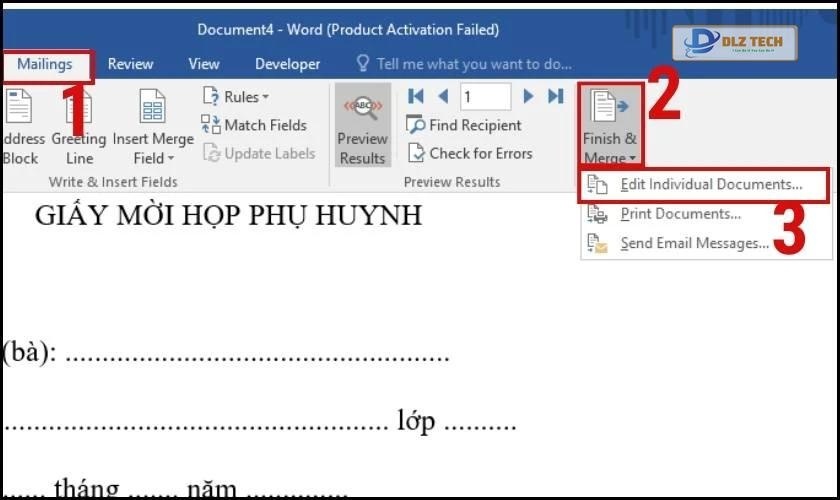840x500 pixels.
Task: Toggle Preview Results button
Action: [x=362, y=130]
